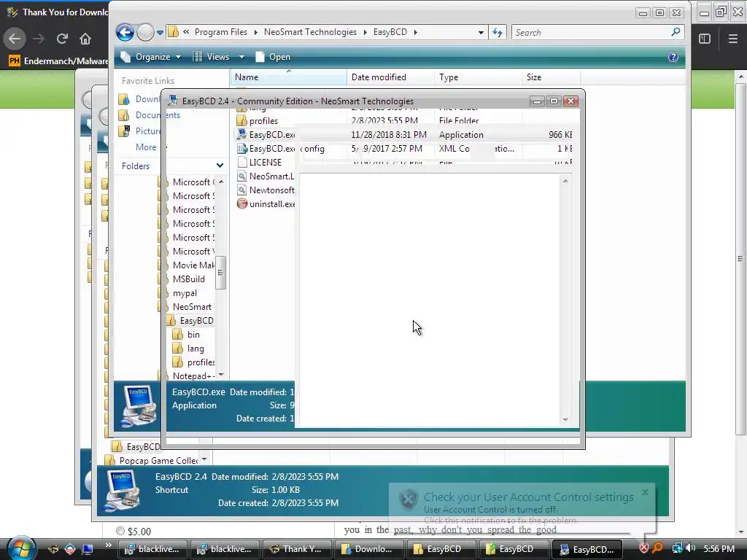The image size is (747, 560).
Task: Click the network tray icon
Action: point(677,548)
